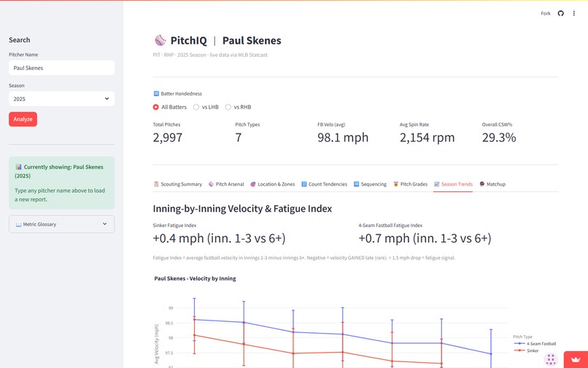The width and height of the screenshot is (588, 368).
Task: Open the GitHub repository icon
Action: coord(560,14)
